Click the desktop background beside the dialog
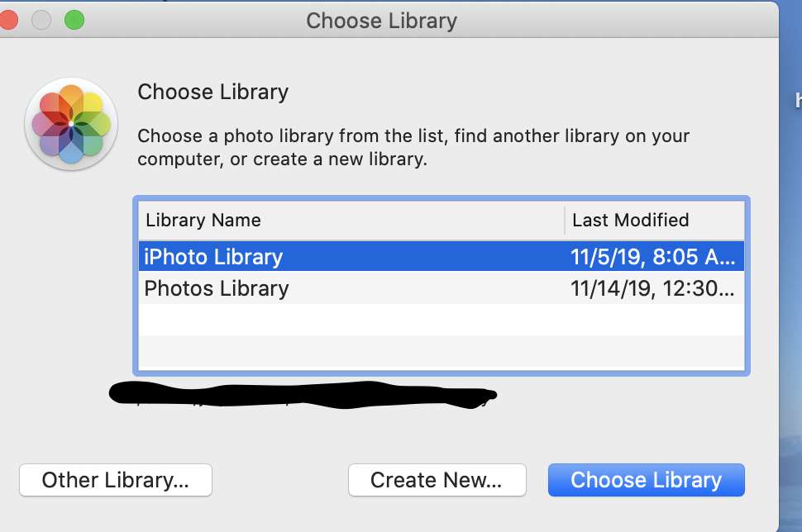This screenshot has width=802, height=532. 790,248
